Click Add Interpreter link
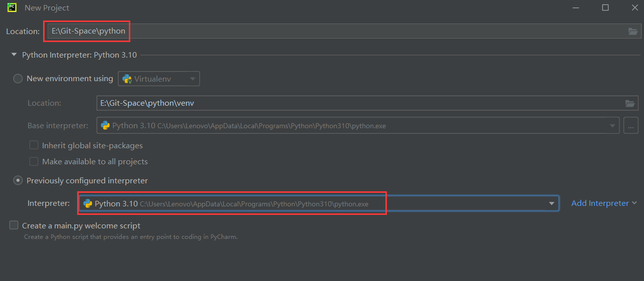 (604, 203)
